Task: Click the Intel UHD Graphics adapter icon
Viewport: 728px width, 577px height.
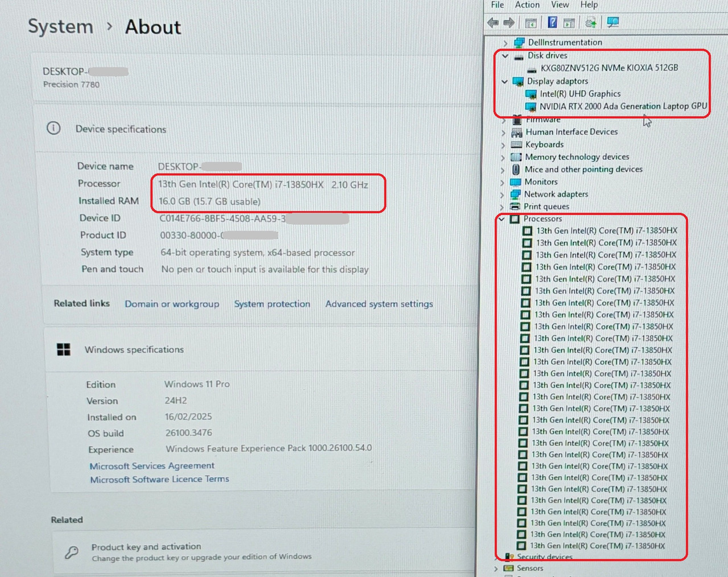Action: pos(531,94)
